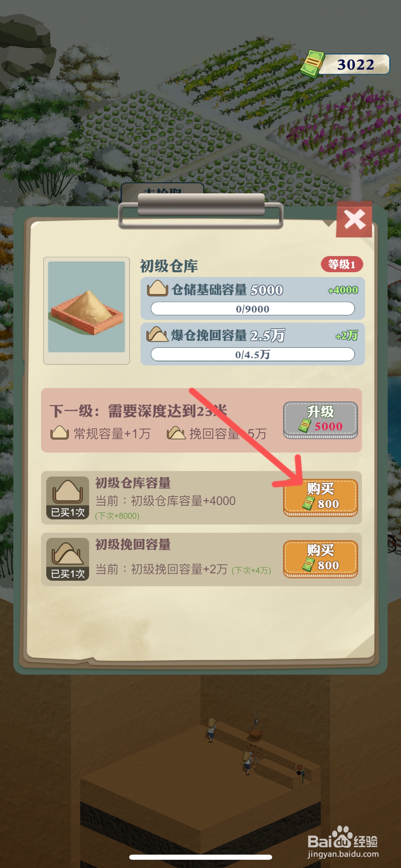Screen dimensions: 401x868
Task: Tap the 初级挽回容量 item icon
Action: [x=68, y=559]
